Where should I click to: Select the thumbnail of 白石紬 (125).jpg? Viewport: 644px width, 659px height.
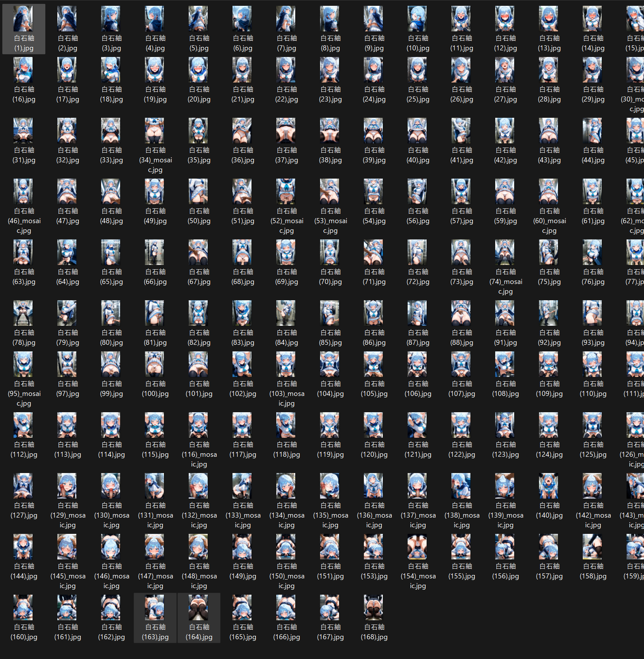click(592, 425)
